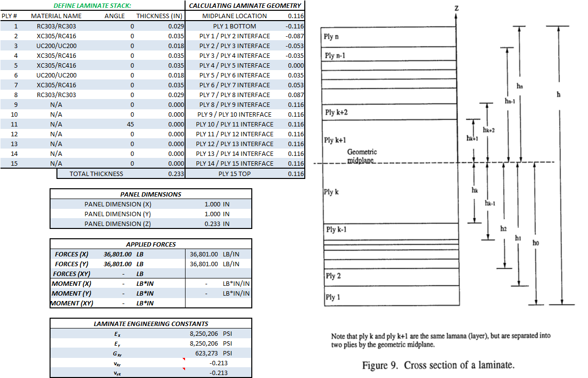Select ply 1 material name RC303/RC303

[x=56, y=26]
